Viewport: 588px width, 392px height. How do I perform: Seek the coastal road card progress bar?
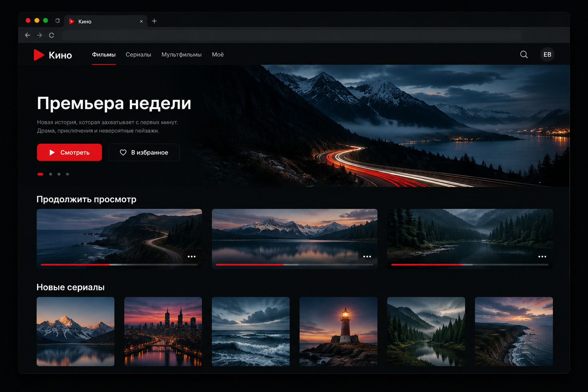(x=119, y=265)
